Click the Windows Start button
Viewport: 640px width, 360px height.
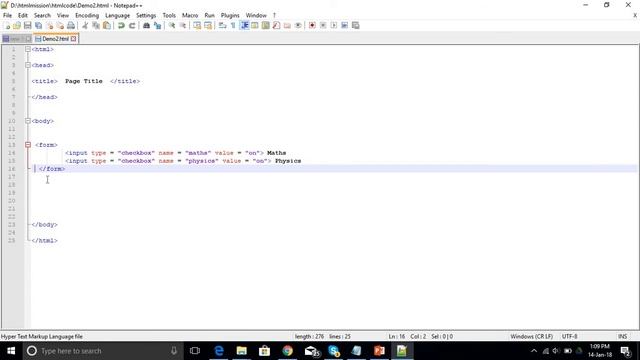click(11, 351)
